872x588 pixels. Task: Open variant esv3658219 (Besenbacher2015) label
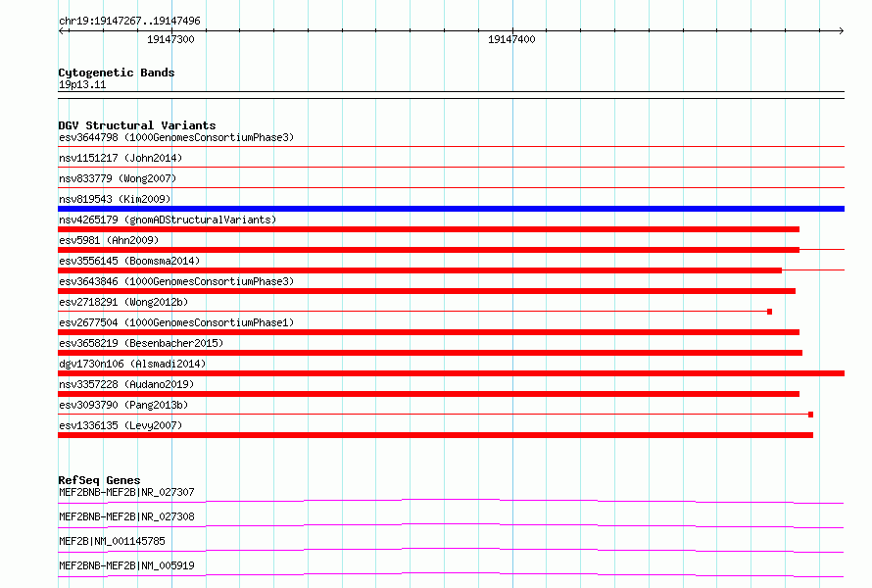(x=141, y=343)
